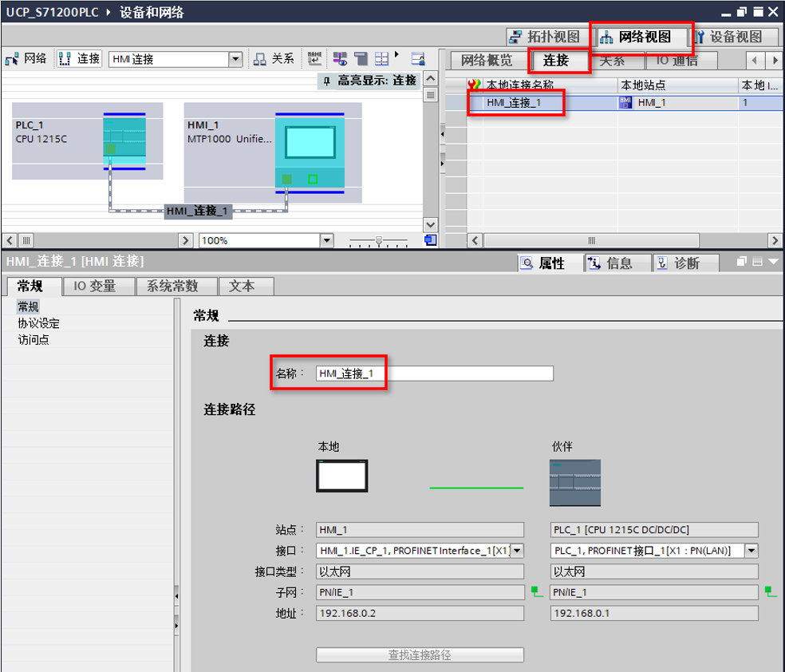Click the PLC_1 CPU 1215C device image

click(124, 140)
